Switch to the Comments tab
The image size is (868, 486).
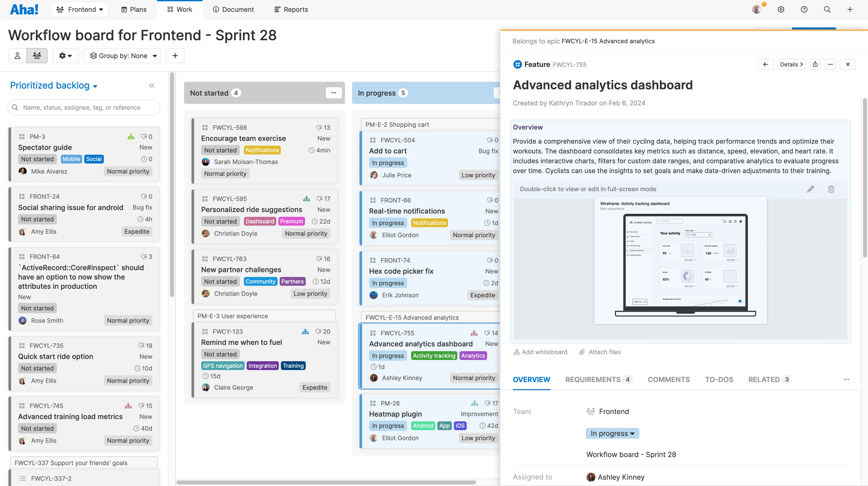tap(669, 380)
